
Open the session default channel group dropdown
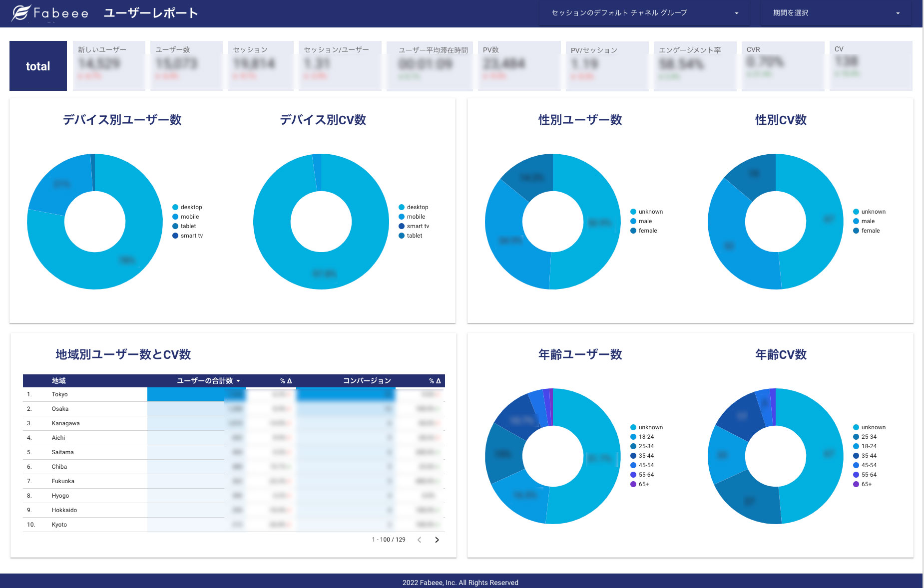pos(644,13)
